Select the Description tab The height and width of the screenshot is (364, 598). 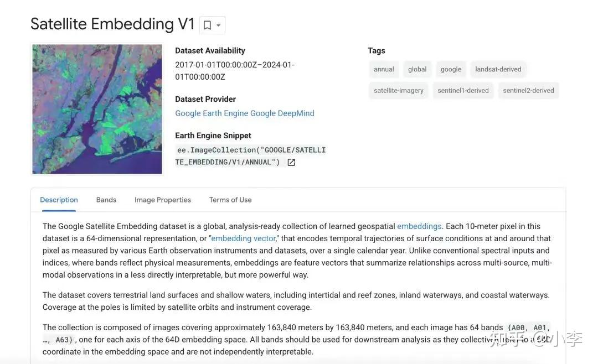pyautogui.click(x=58, y=200)
